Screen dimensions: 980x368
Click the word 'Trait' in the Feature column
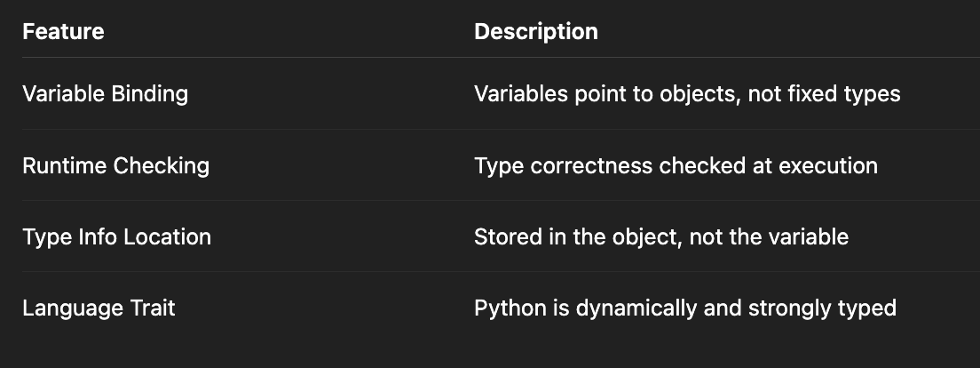154,308
